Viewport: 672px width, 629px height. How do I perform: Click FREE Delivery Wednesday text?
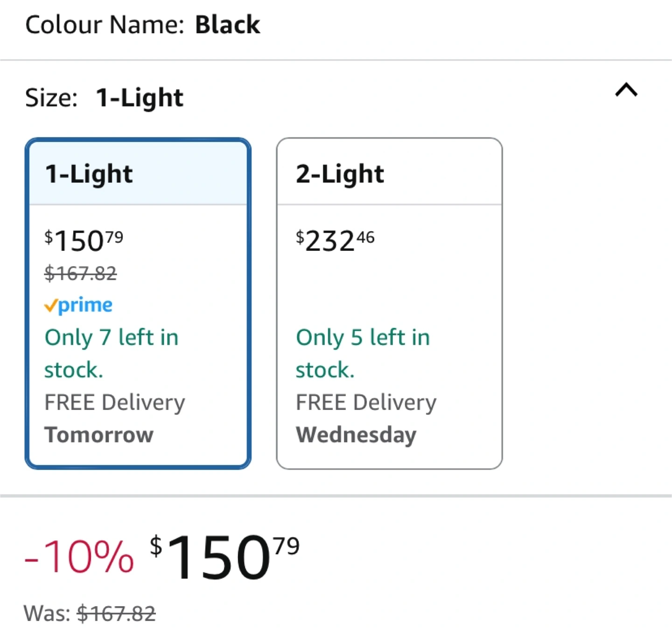tap(366, 418)
